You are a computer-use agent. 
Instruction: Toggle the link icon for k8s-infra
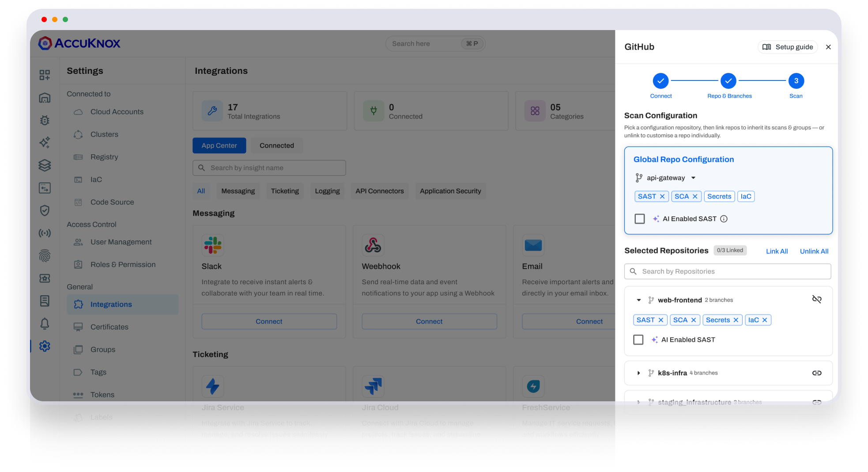817,373
